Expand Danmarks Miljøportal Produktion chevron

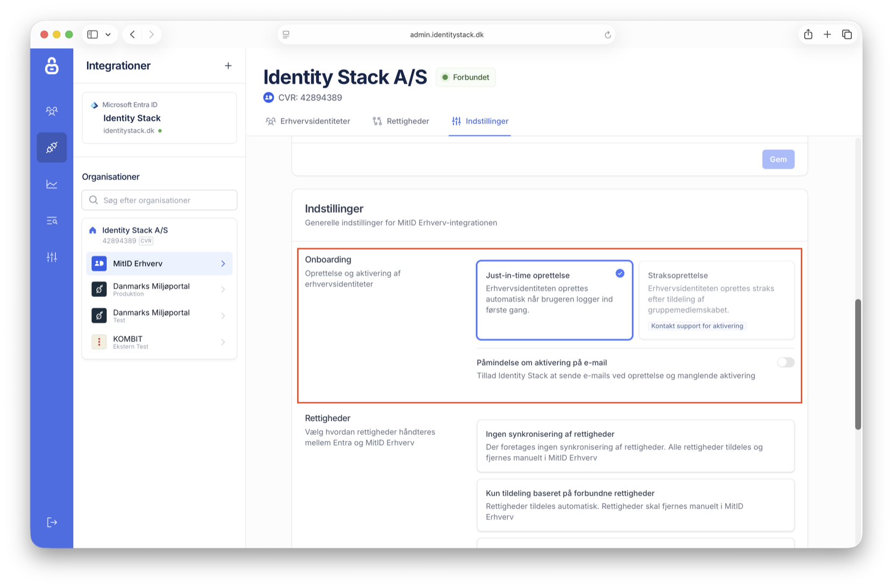pyautogui.click(x=223, y=289)
